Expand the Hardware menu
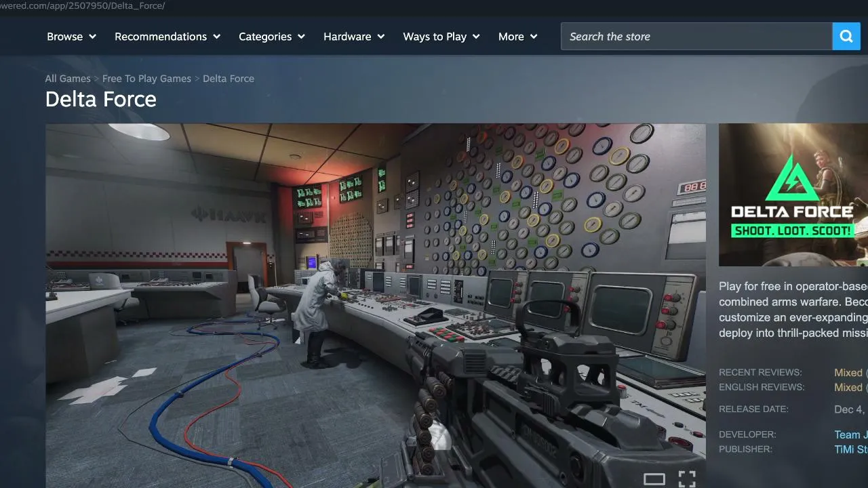 [354, 37]
